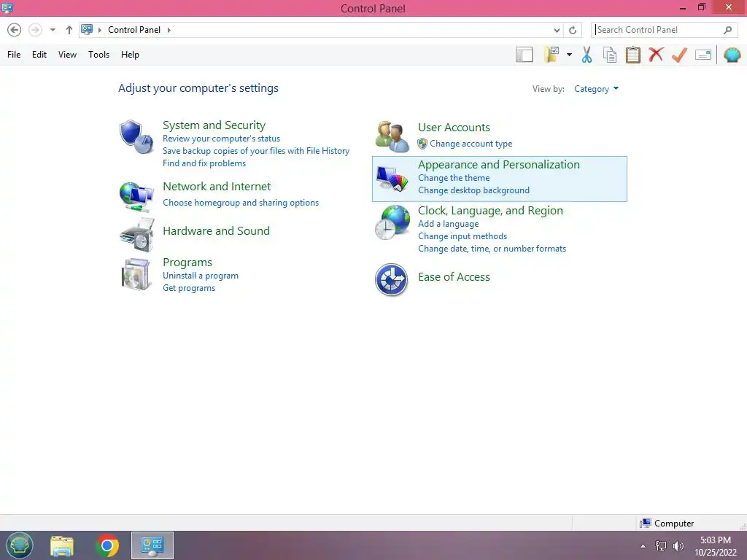The width and height of the screenshot is (747, 560).
Task: Show hidden system tray icons arrow
Action: (x=643, y=546)
